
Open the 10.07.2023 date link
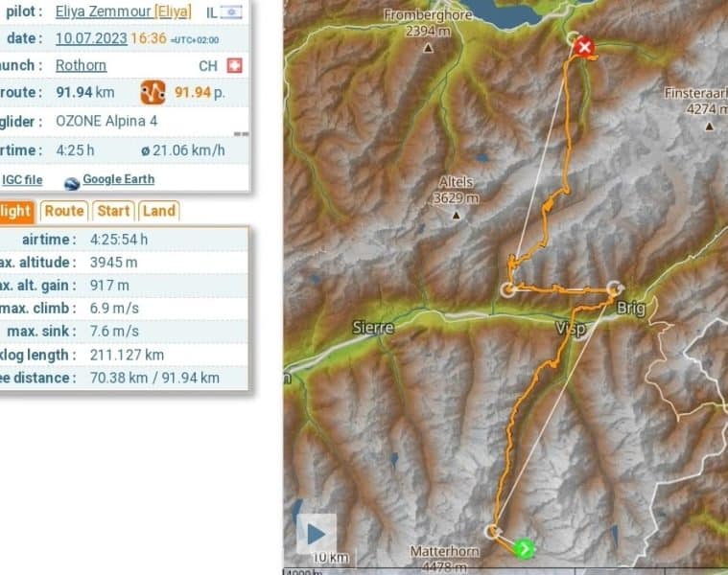click(x=91, y=38)
